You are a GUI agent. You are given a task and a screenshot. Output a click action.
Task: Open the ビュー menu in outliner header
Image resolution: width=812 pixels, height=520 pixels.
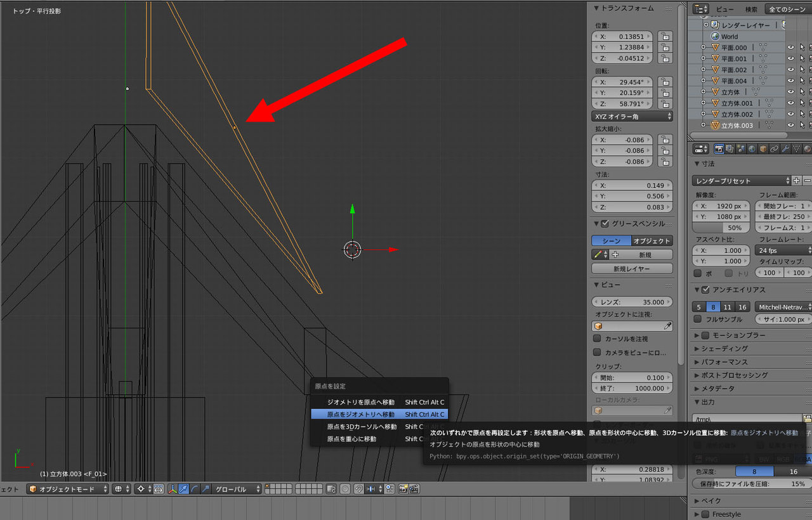[x=724, y=9]
